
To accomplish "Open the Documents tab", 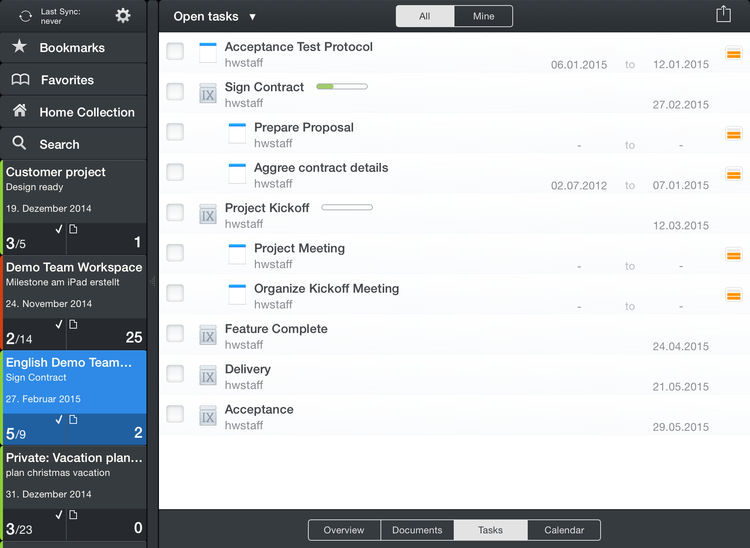I will coord(416,530).
